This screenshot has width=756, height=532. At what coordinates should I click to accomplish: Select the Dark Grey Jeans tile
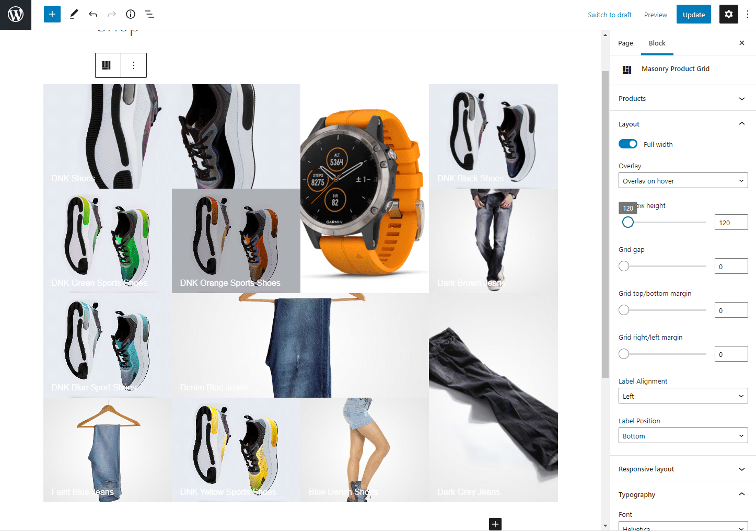pos(493,398)
